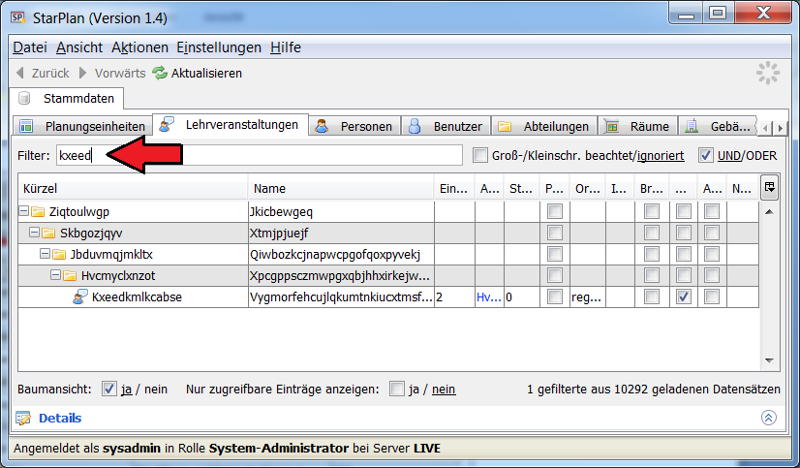Open the Einstellungen menu
This screenshot has width=800, height=468.
point(219,47)
